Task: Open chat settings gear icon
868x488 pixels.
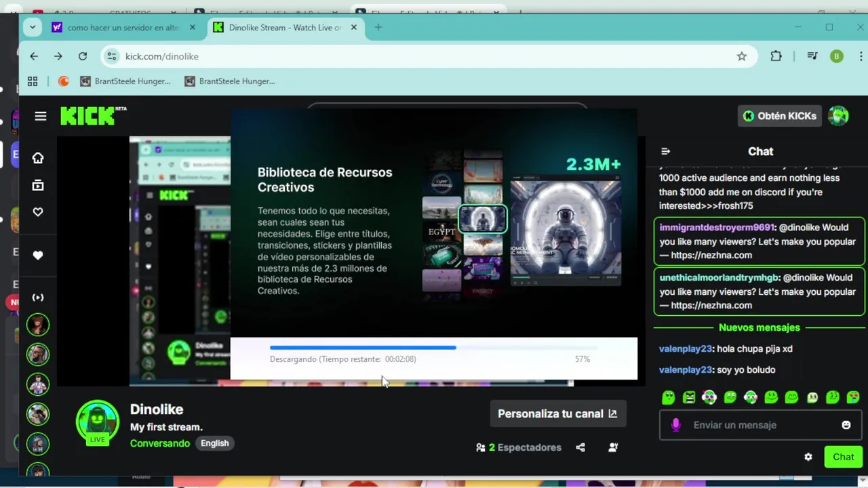Action: pyautogui.click(x=808, y=457)
